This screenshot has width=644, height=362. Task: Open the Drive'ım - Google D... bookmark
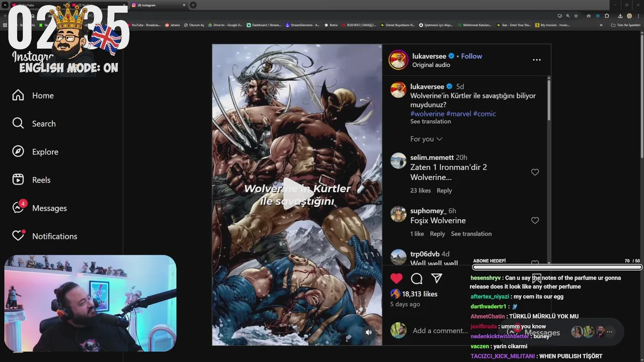224,25
